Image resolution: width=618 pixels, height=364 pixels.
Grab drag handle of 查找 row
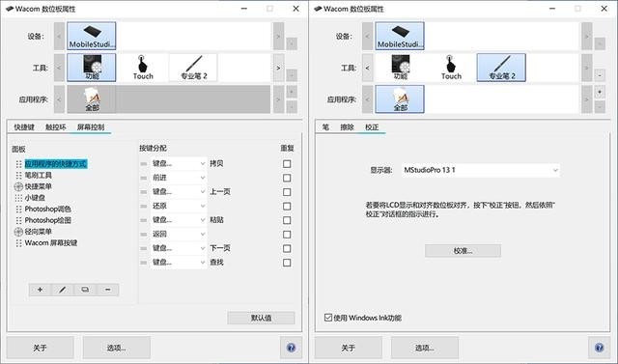tap(144, 263)
